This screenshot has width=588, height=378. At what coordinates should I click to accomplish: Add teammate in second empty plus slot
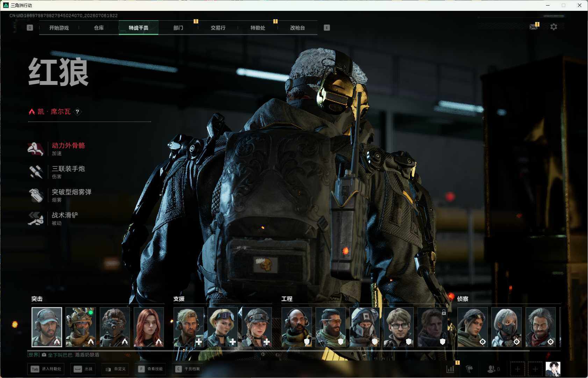(x=535, y=369)
